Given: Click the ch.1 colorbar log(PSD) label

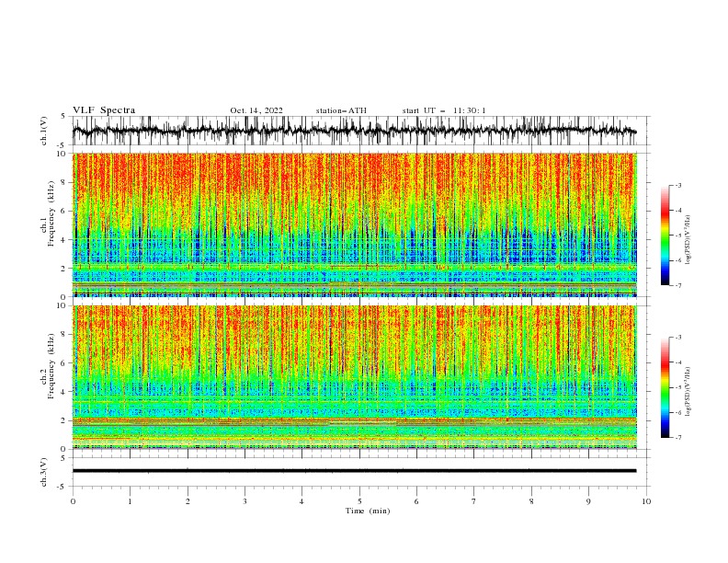Looking at the screenshot, I should 688,240.
